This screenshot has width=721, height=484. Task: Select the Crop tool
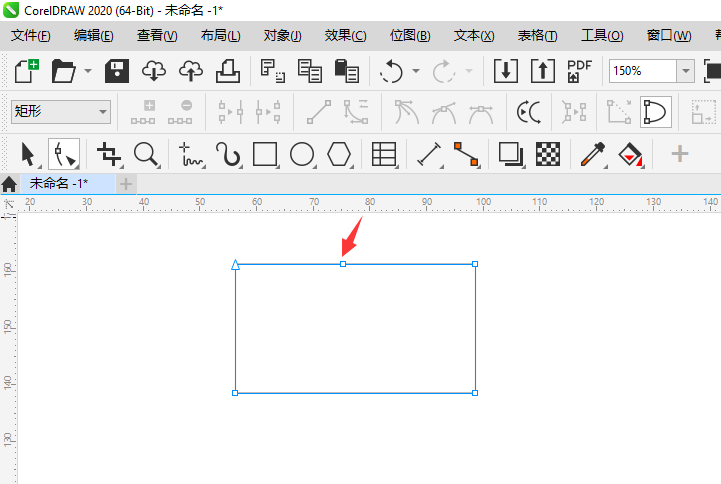tap(109, 154)
